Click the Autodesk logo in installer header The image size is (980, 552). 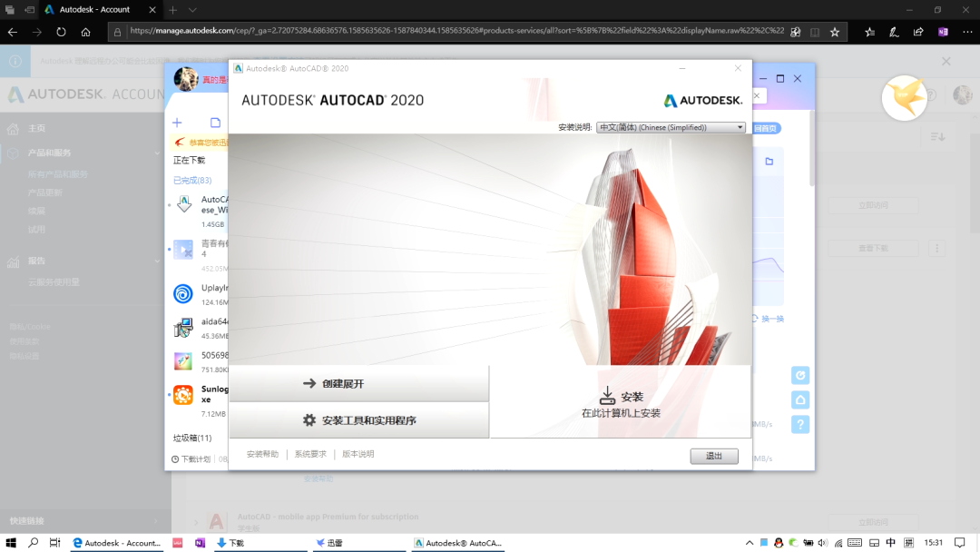click(703, 101)
